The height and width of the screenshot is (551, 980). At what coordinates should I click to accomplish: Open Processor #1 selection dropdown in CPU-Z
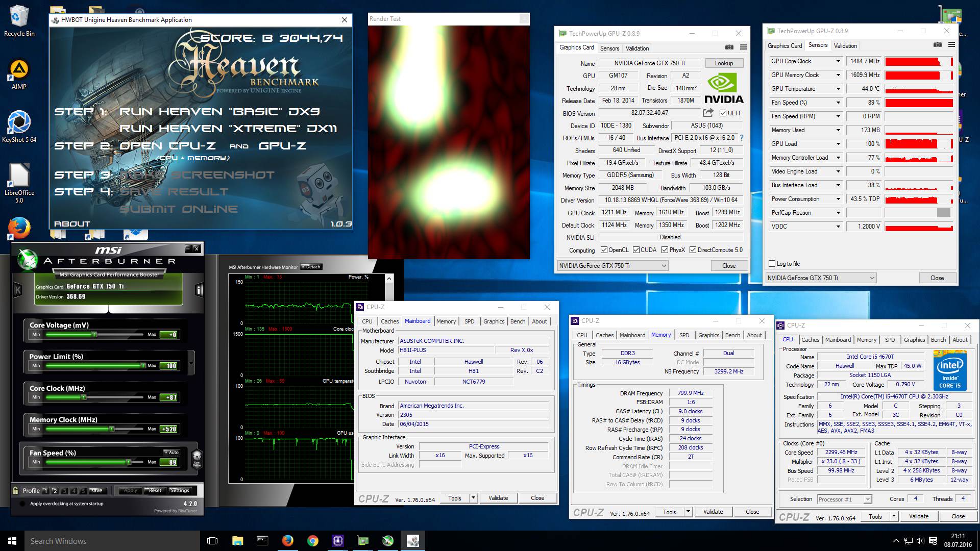tap(845, 499)
